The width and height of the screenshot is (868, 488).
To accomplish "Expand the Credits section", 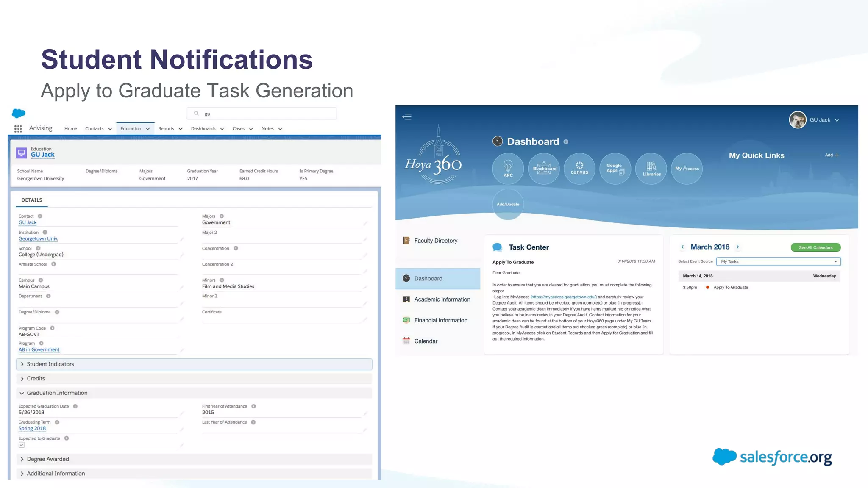I will pos(194,379).
